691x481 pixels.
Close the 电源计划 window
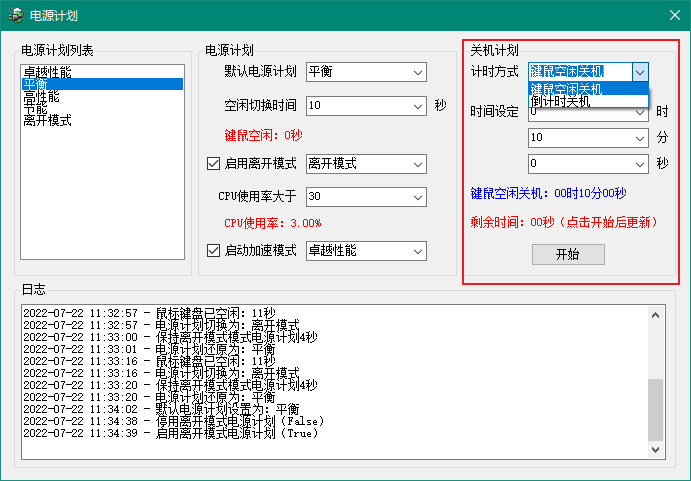(x=674, y=15)
